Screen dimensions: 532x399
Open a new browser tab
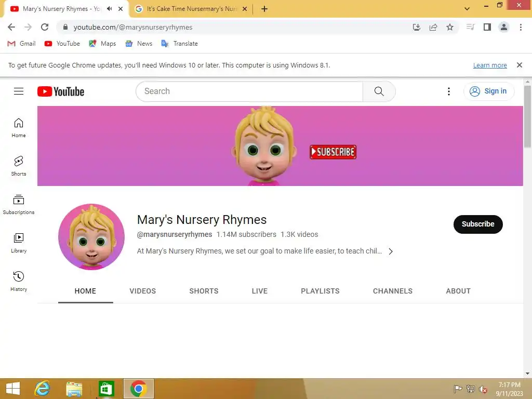[x=264, y=9]
